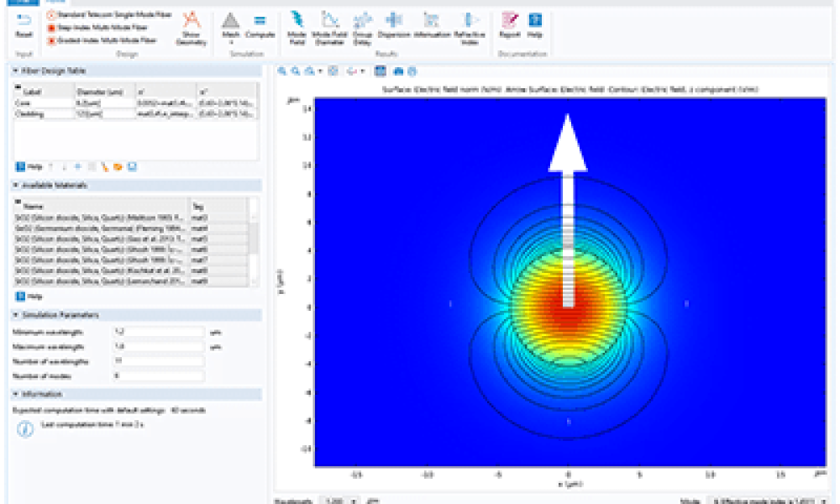
Task: Select material row tagged mat9
Action: (x=131, y=281)
